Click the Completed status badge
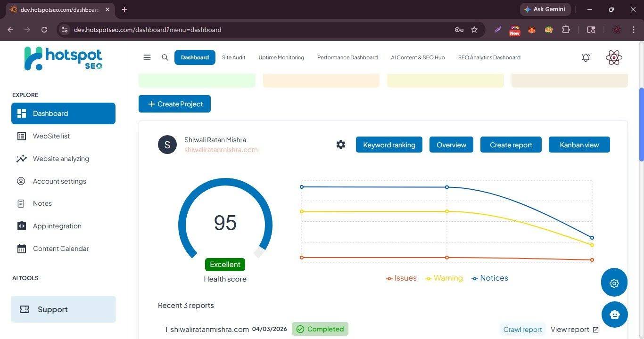The image size is (644, 339). (x=320, y=329)
